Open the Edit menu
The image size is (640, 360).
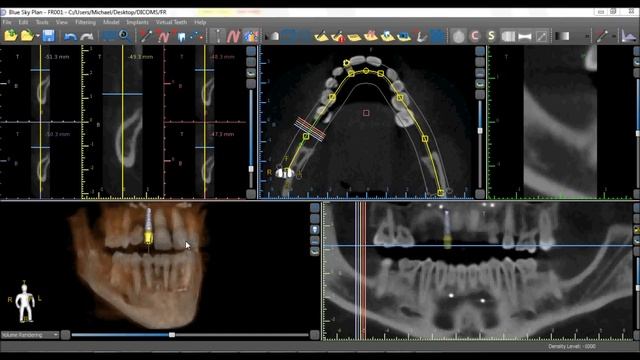23,22
